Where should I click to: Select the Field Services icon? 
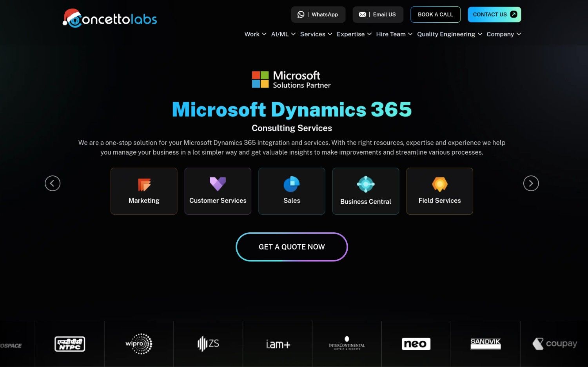coord(439,184)
